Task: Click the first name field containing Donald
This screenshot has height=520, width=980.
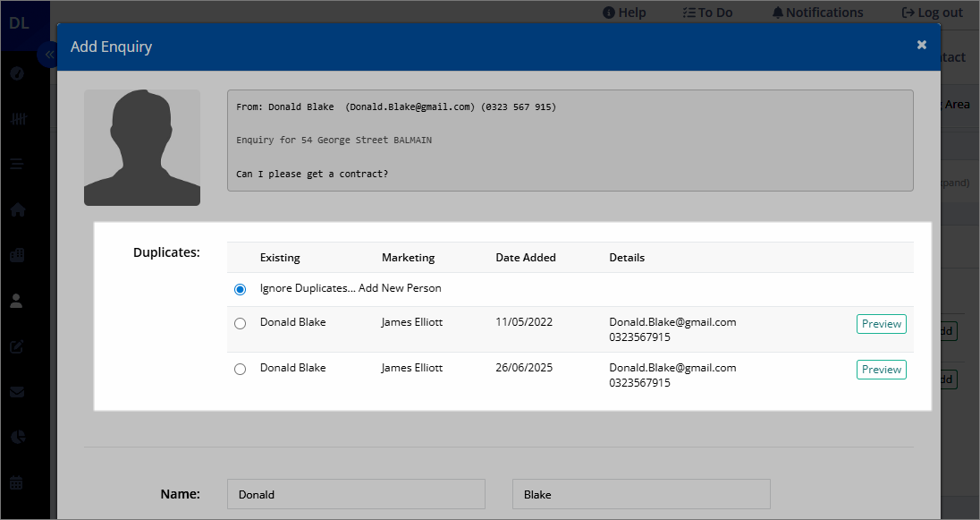Action: pos(356,494)
